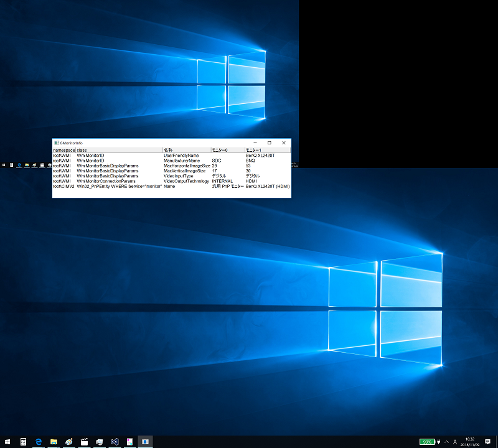This screenshot has width=498, height=448.
Task: Click the 名称 column header
Action: click(x=187, y=150)
